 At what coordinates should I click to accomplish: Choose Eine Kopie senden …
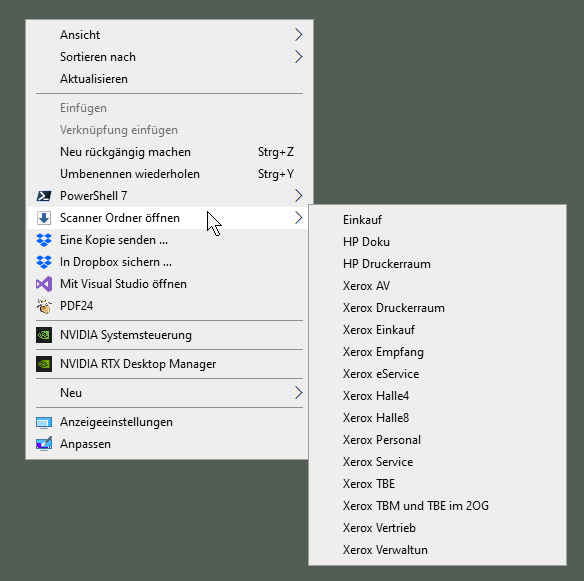tap(168, 240)
